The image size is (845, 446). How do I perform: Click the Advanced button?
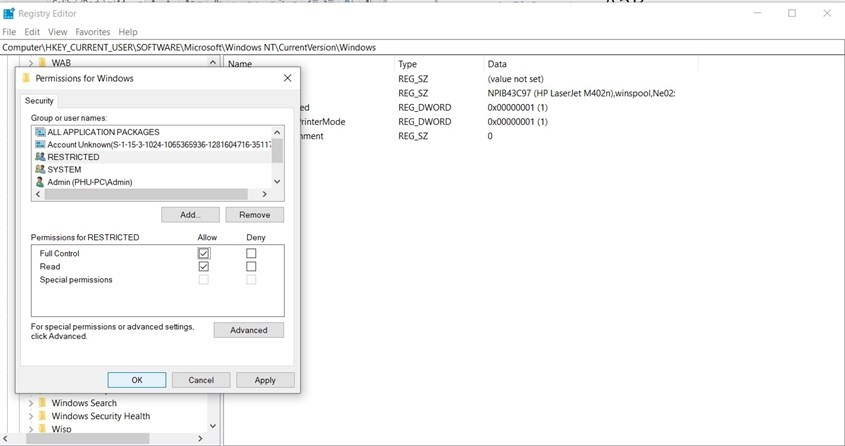(248, 330)
